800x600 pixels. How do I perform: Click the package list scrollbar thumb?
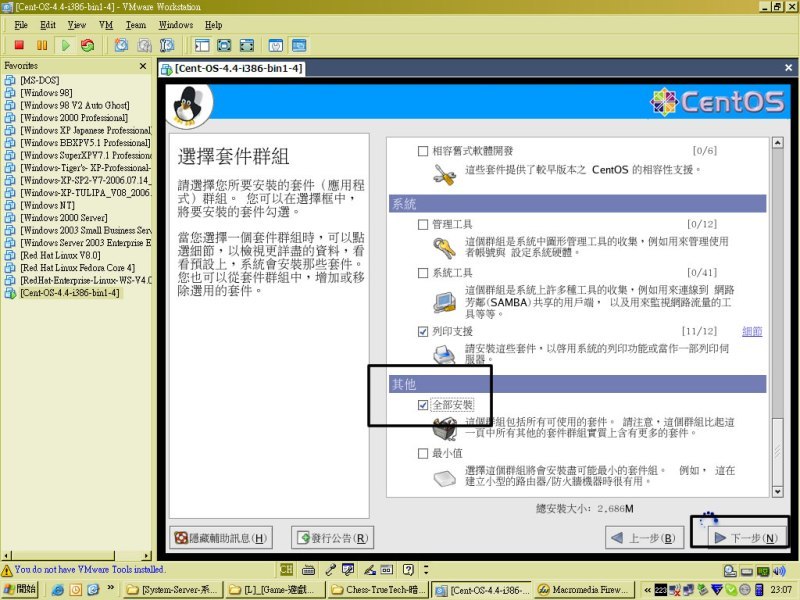[778, 451]
